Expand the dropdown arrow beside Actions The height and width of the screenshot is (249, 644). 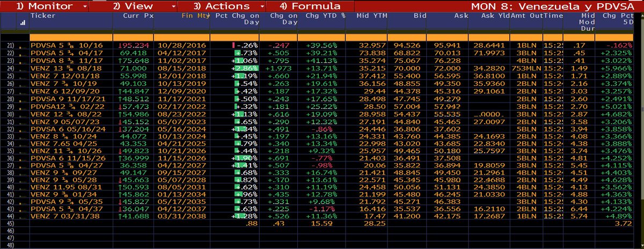coord(261,6)
